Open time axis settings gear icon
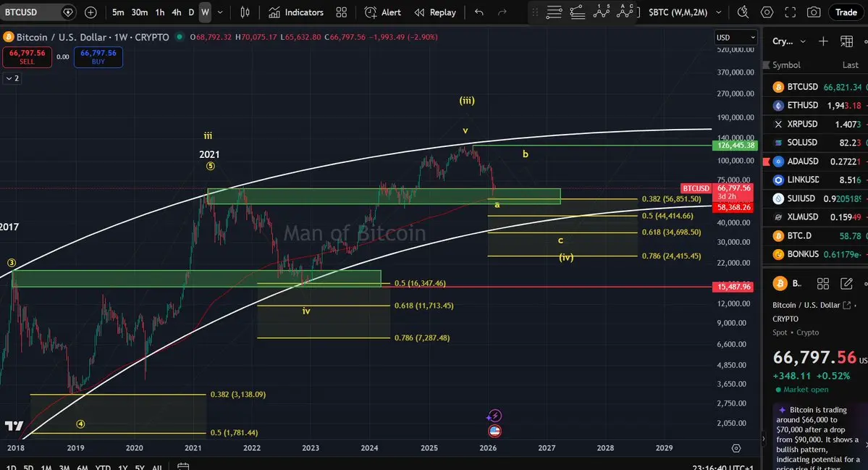This screenshot has height=470, width=868. pyautogui.click(x=736, y=448)
